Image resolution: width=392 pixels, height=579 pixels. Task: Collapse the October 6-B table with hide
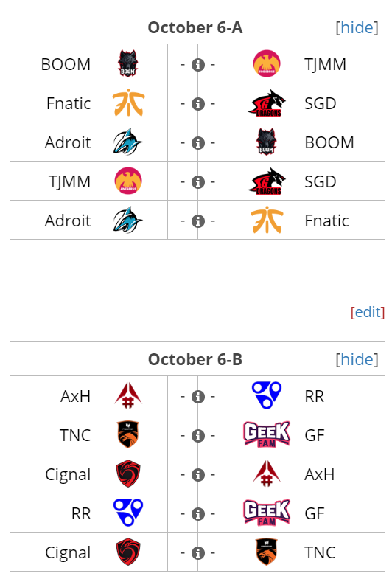click(357, 359)
